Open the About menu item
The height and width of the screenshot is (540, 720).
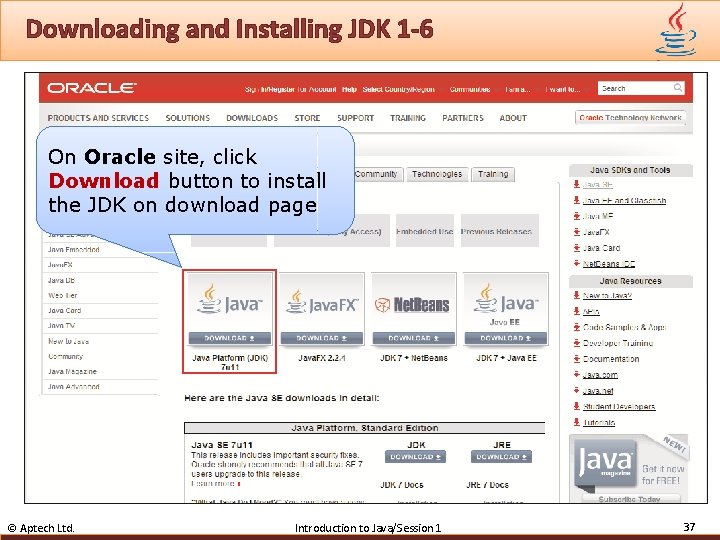[513, 118]
